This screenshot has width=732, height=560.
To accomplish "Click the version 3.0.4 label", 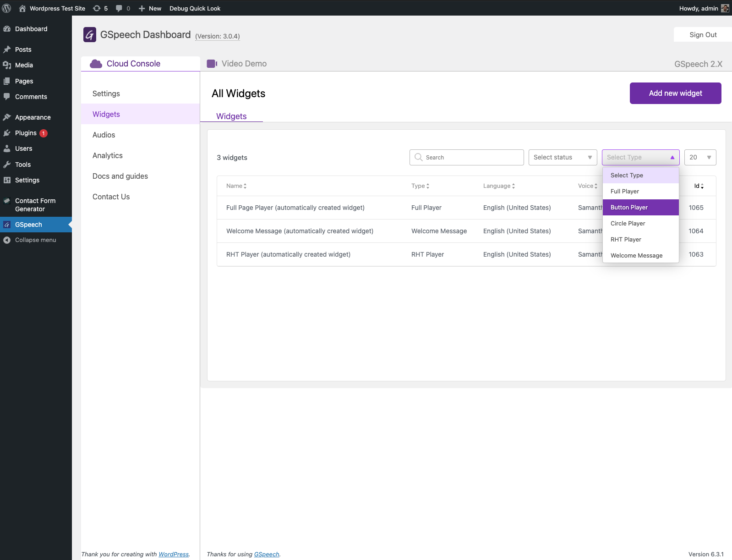I will [218, 36].
